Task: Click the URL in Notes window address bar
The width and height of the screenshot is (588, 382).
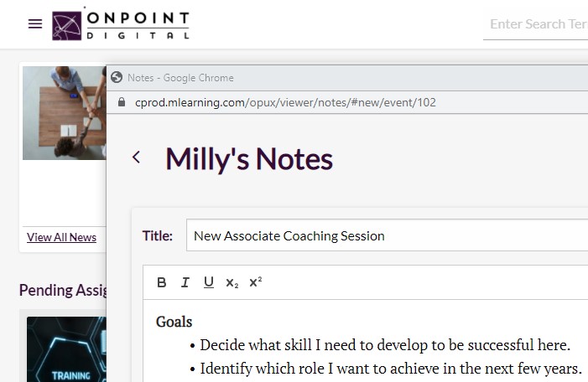Action: 285,102
